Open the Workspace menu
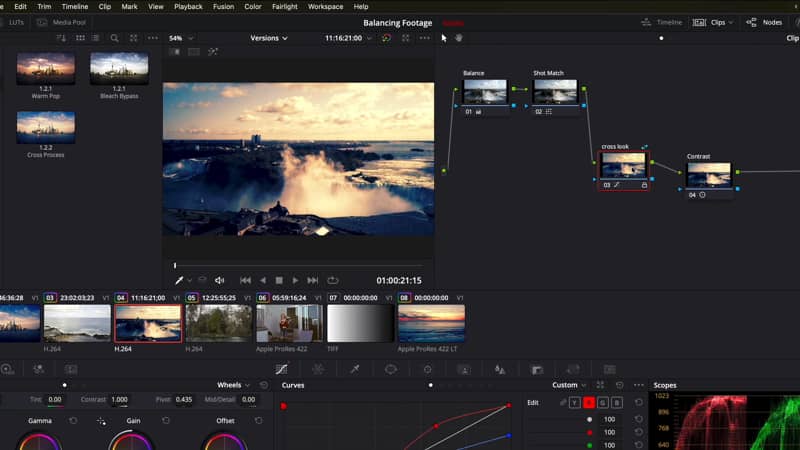 (x=325, y=6)
